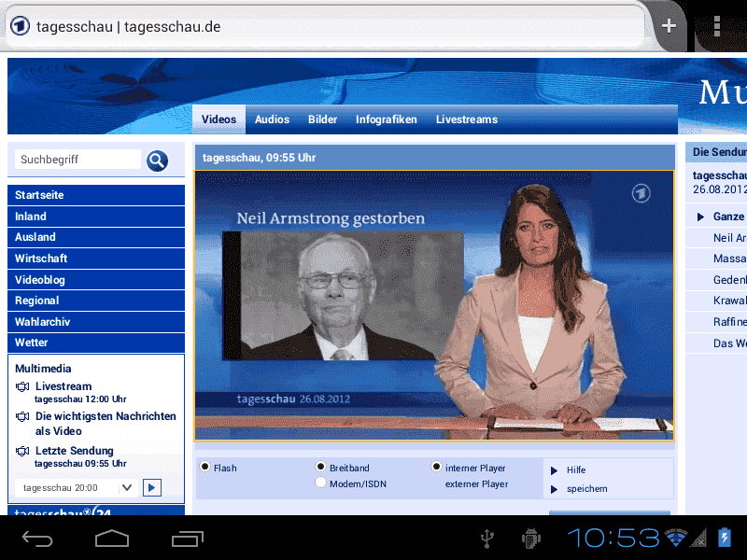Open the Videoblog section
Screen dimensions: 747x560
point(96,280)
